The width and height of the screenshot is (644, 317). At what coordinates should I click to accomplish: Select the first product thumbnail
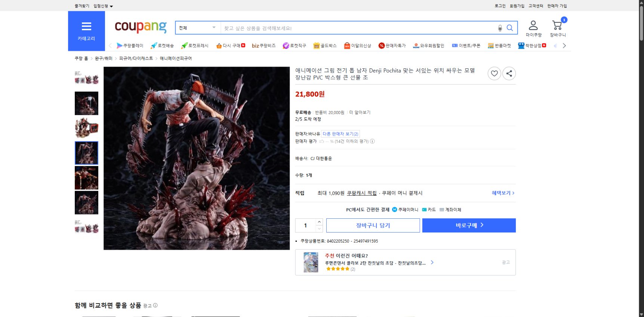86,78
